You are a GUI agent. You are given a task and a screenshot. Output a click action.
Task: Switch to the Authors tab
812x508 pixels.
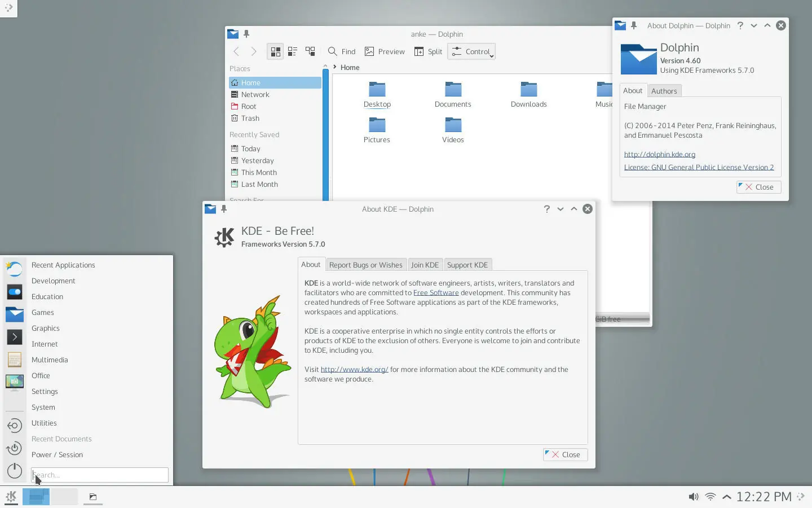tap(664, 91)
